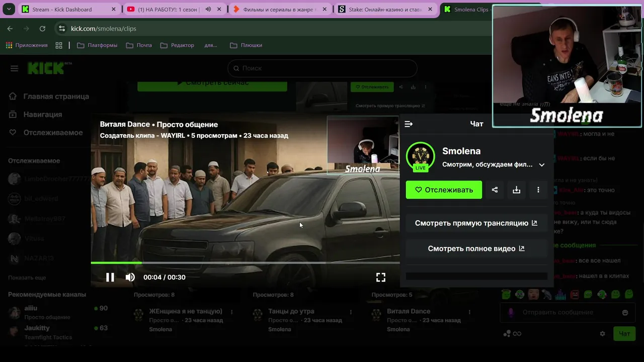This screenshot has height=362, width=644.
Task: Click the Поиск search field
Action: click(322, 68)
